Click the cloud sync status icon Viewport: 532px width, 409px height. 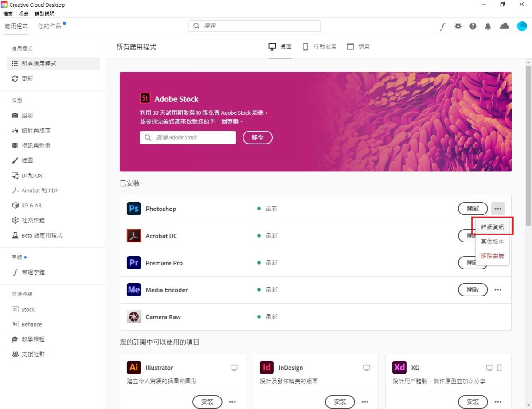pos(504,27)
